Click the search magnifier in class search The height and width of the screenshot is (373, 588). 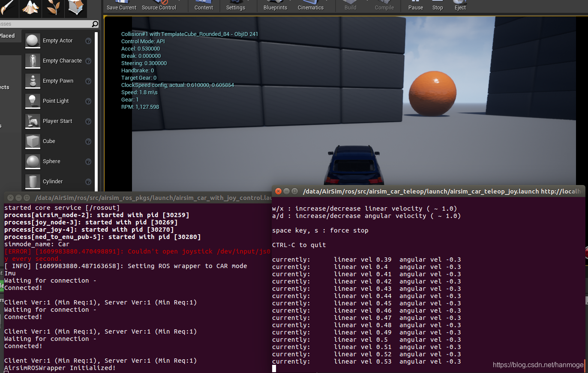click(95, 24)
